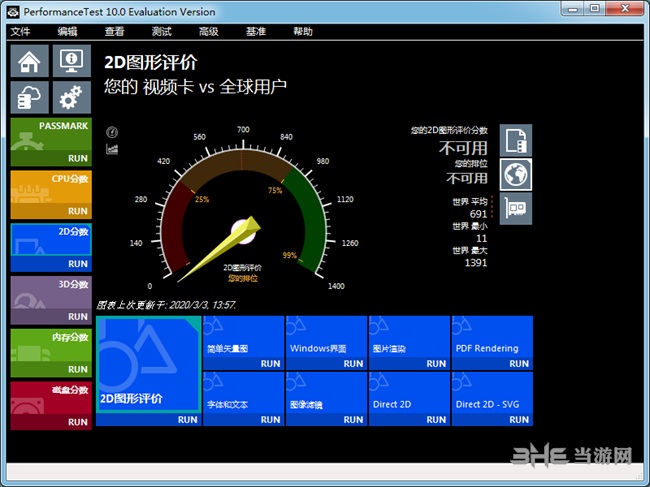Click the gauge needle hub
Viewport: 650px width, 487px height.
click(243, 232)
